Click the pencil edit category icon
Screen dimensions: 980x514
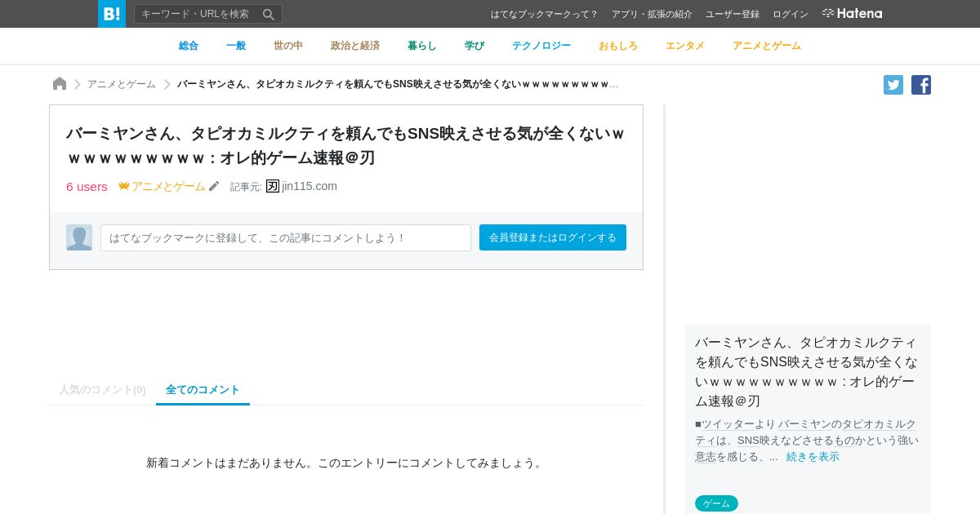pyautogui.click(x=214, y=186)
